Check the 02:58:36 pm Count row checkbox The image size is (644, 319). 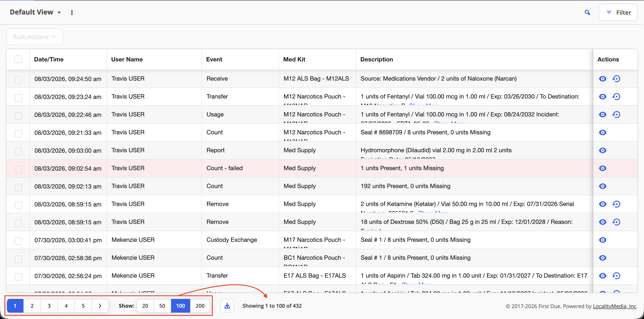18,259
